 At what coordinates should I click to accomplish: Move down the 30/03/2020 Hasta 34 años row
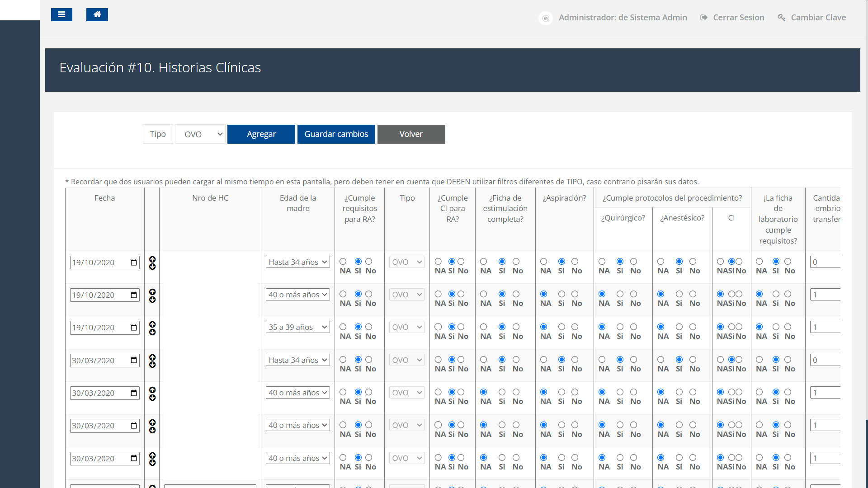[x=152, y=365]
